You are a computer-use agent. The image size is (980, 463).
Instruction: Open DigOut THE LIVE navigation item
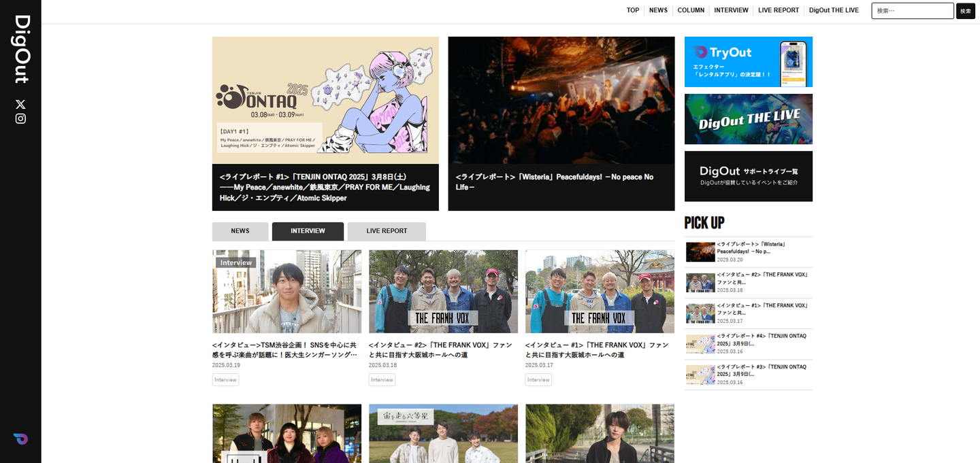tap(834, 10)
